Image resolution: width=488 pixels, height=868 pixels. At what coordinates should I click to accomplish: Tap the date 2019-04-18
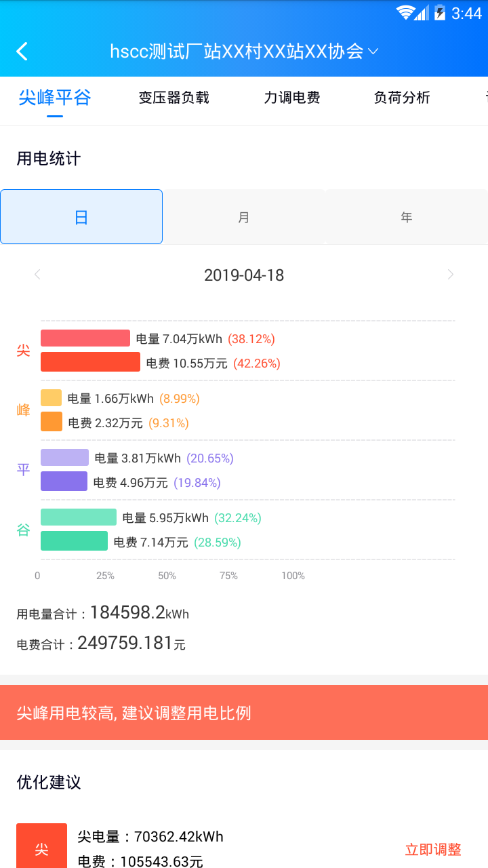coord(244,275)
